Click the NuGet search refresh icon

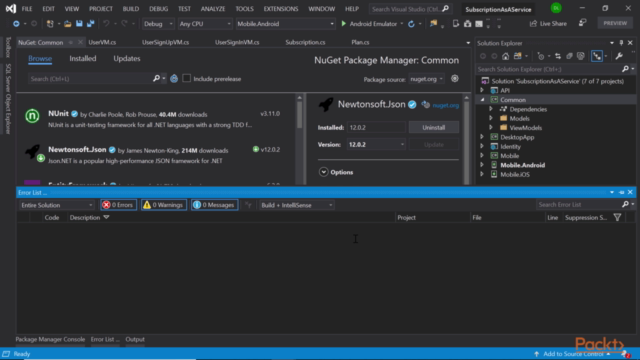(174, 79)
